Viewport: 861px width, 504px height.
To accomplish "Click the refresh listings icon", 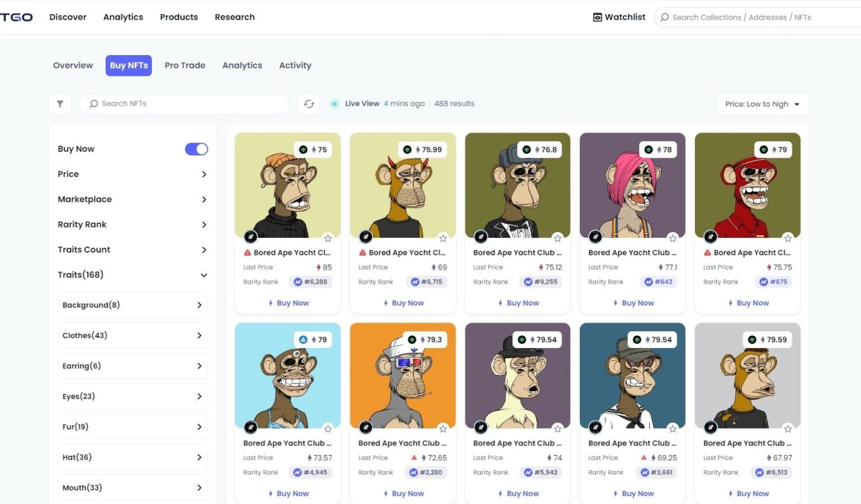I will click(x=309, y=103).
